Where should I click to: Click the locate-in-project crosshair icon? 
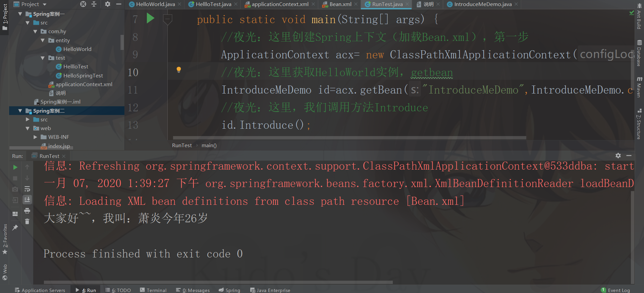[83, 4]
